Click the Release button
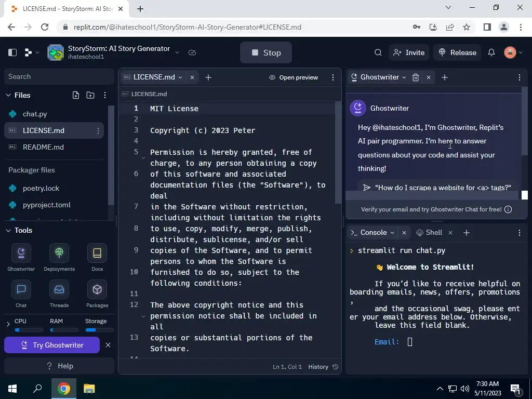Image resolution: width=532 pixels, height=399 pixels. [457, 52]
